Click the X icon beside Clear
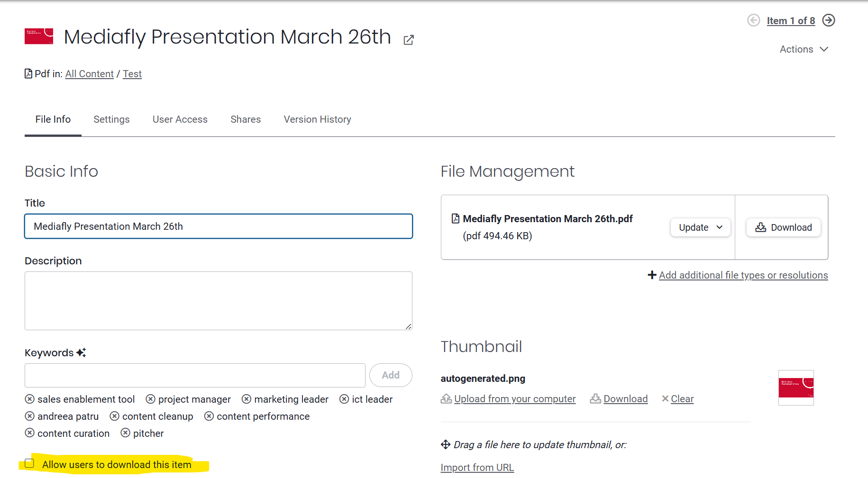The image size is (868, 478). 665,398
